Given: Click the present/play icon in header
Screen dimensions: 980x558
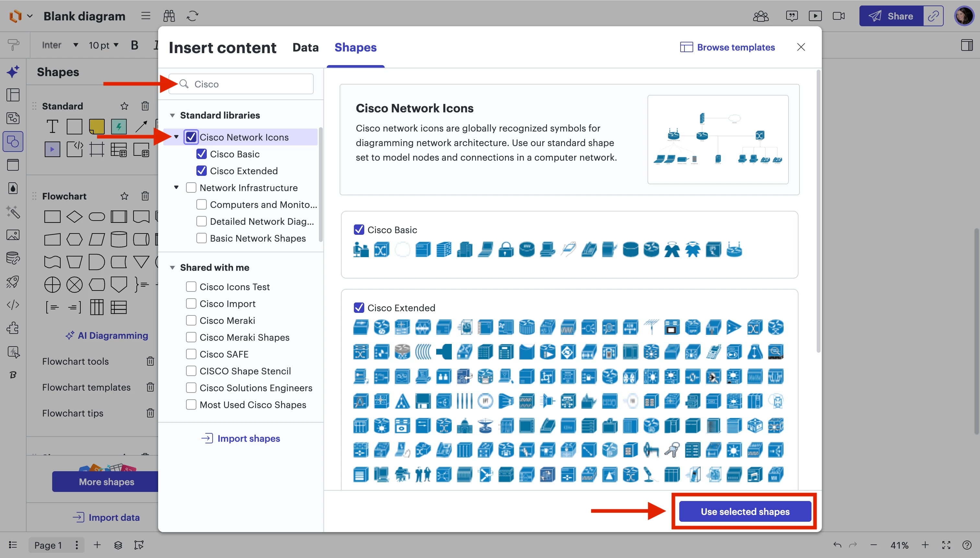Looking at the screenshot, I should coord(815,16).
